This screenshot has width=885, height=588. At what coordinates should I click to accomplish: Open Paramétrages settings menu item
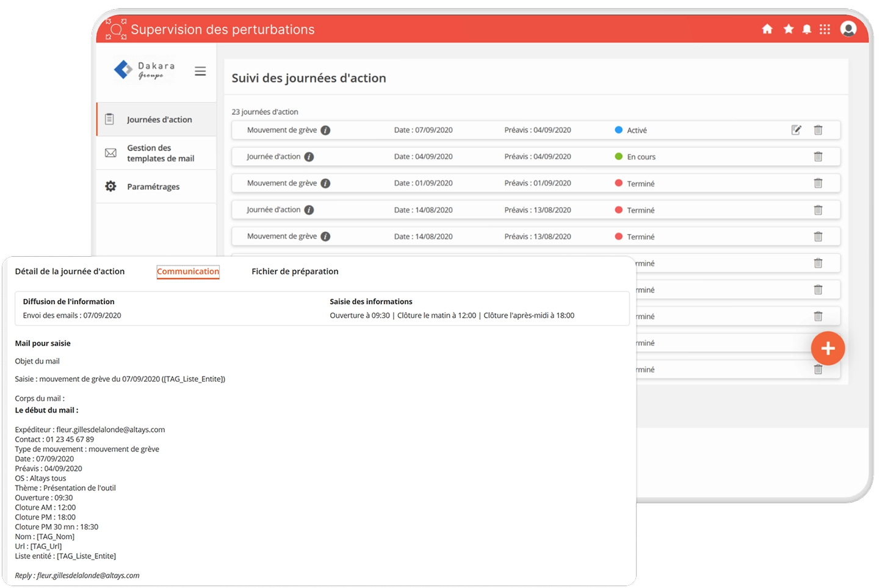coord(153,187)
